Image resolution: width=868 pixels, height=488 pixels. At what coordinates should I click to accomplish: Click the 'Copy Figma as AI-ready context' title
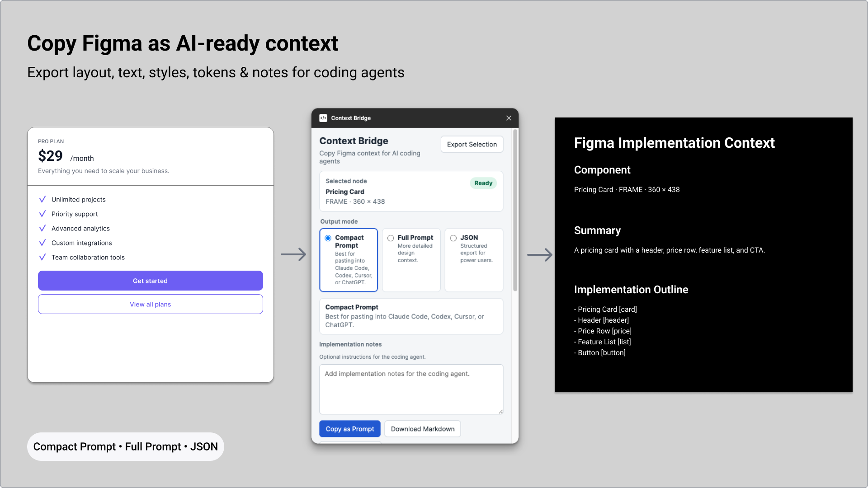click(183, 43)
